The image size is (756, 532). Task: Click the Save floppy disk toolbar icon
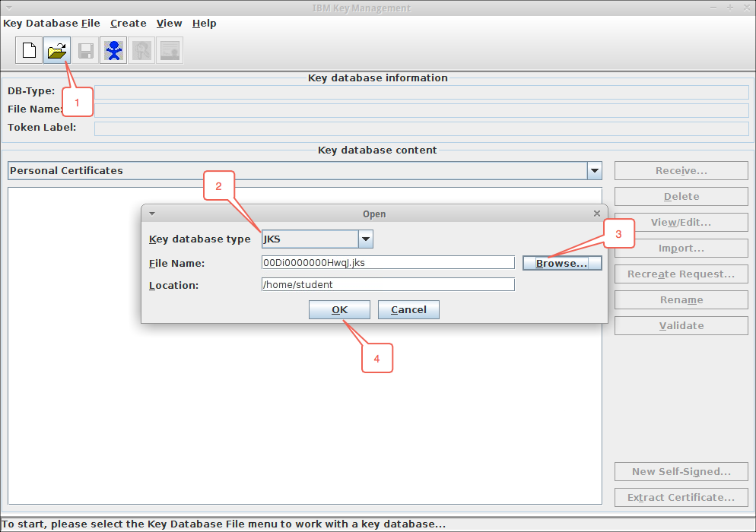point(85,50)
